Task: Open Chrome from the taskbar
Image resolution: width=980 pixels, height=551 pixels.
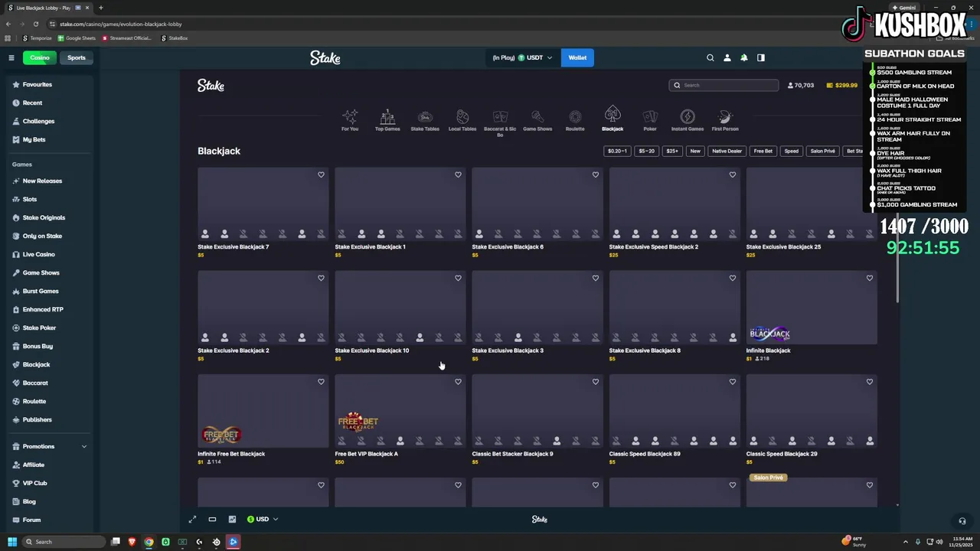Action: coord(149,542)
